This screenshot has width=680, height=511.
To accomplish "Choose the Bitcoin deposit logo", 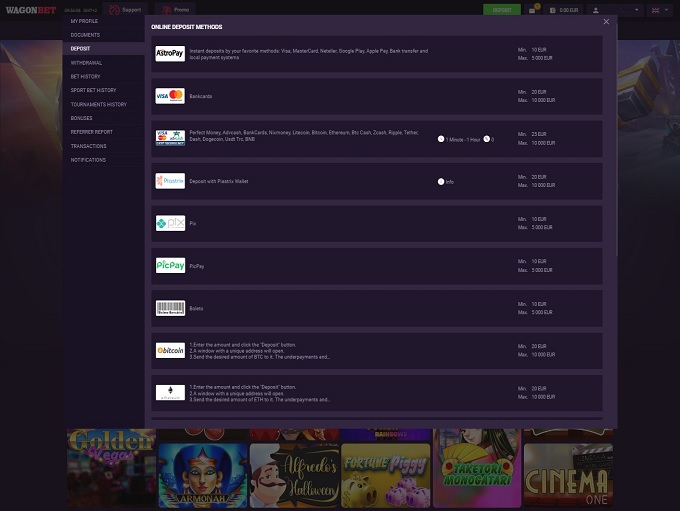I will coord(170,350).
